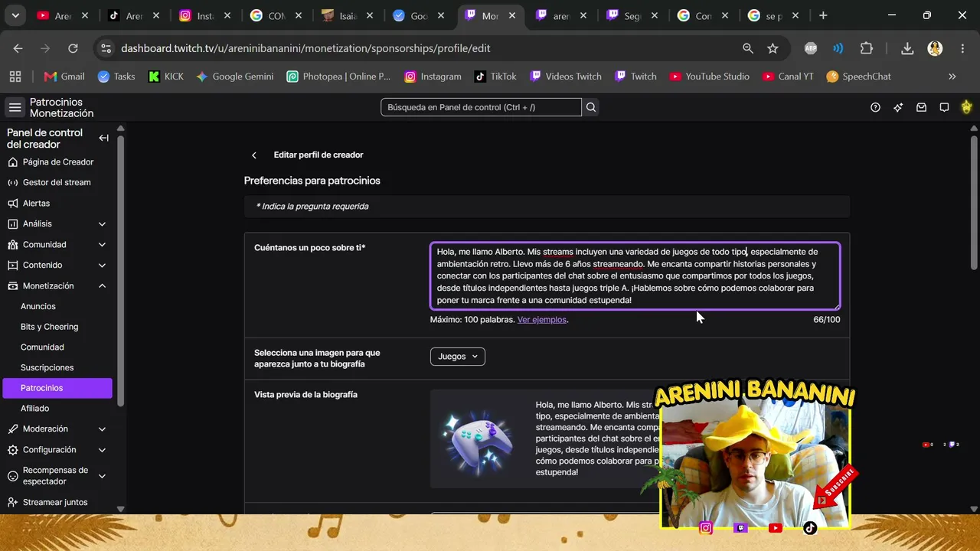Click the browser back arrow
980x551 pixels.
[x=18, y=48]
